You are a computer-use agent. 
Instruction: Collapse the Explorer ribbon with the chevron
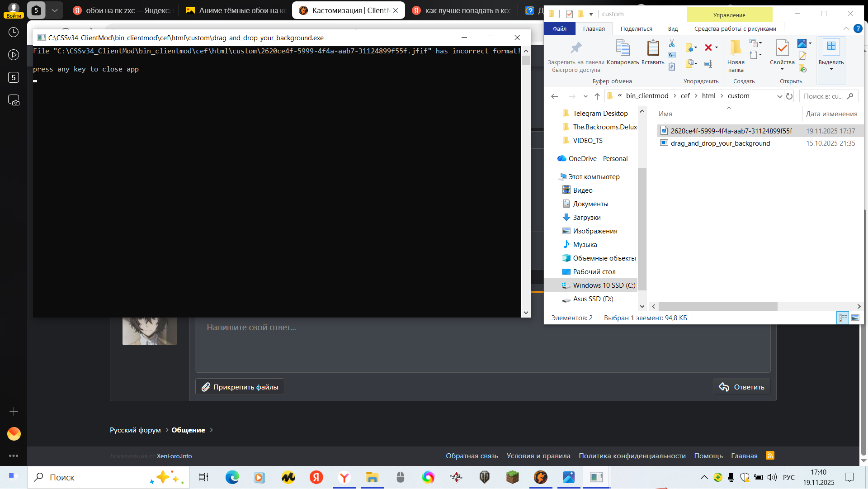tap(846, 28)
